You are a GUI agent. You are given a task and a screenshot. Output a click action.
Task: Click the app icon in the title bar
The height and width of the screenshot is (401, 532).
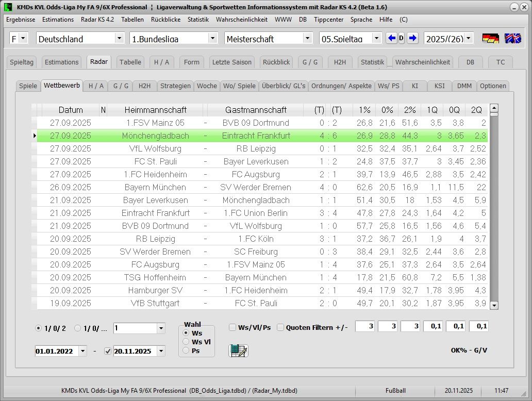pyautogui.click(x=8, y=7)
